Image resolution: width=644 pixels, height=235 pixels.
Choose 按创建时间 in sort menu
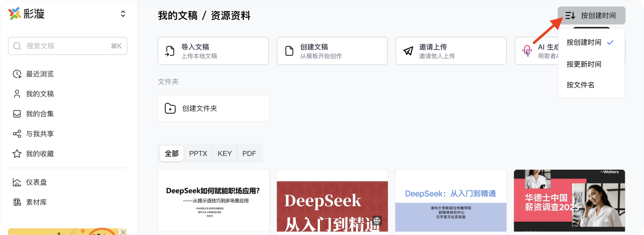(x=591, y=42)
